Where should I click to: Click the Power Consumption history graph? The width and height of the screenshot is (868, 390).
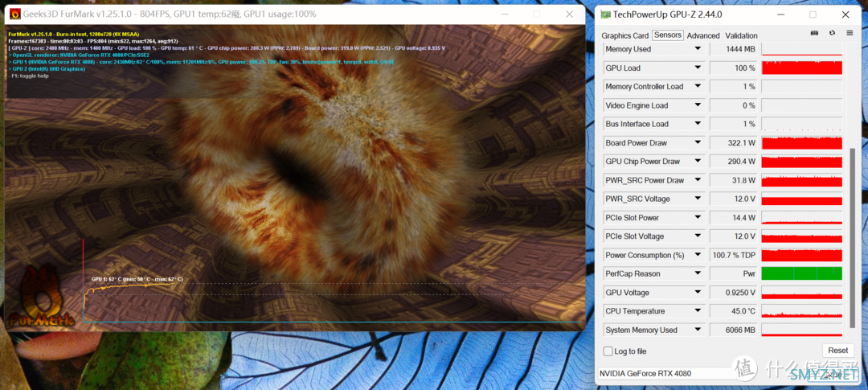point(802,255)
